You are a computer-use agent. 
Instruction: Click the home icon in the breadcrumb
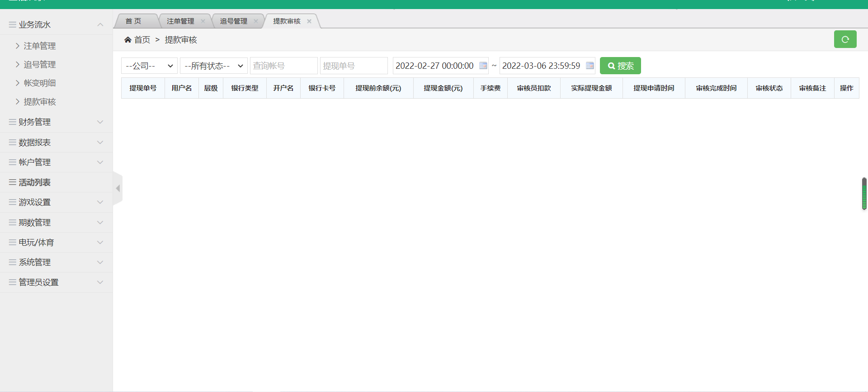(128, 40)
